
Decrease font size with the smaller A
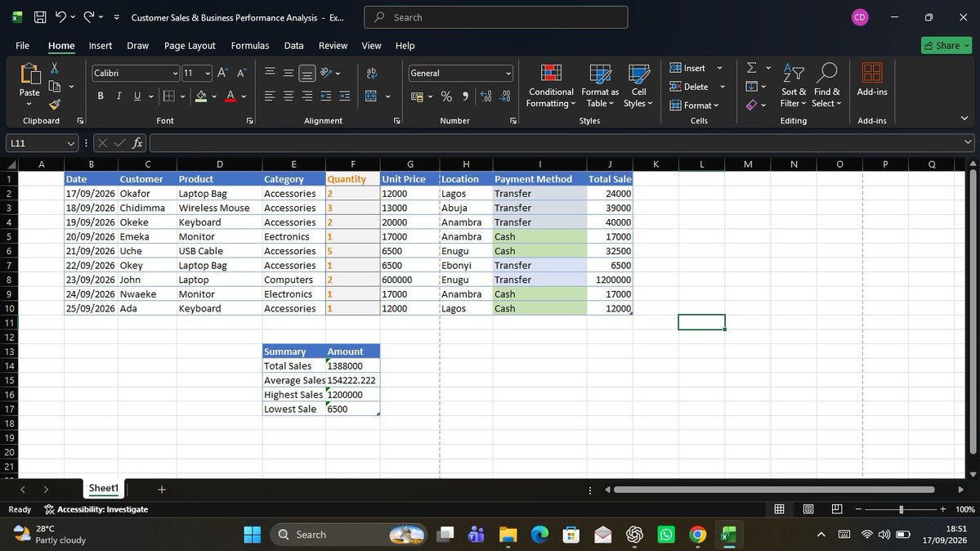tap(241, 74)
